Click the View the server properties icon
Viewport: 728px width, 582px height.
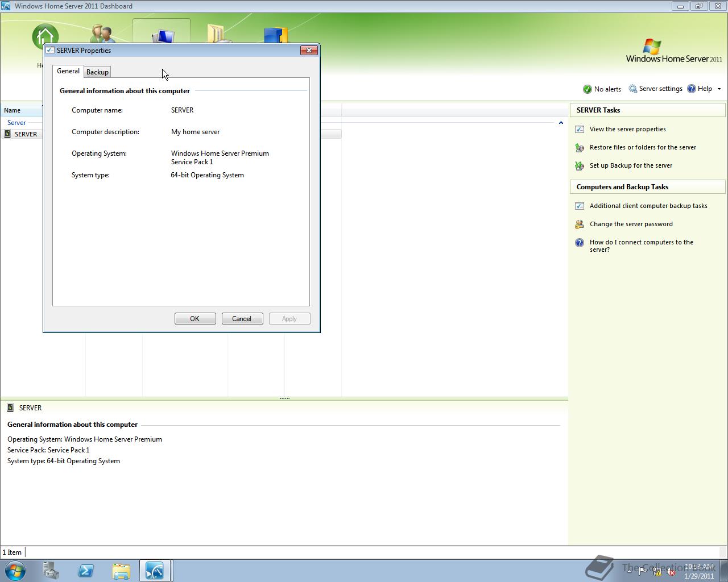click(580, 129)
